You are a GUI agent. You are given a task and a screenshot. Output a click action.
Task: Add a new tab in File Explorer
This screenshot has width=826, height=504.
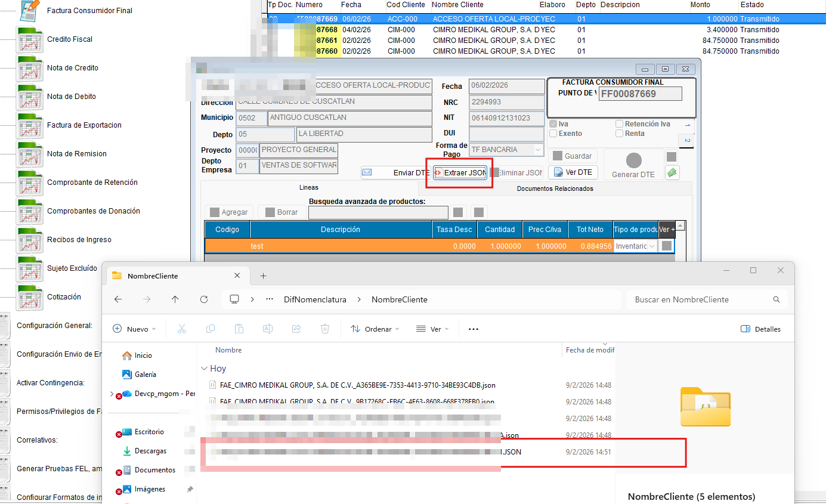[263, 276]
